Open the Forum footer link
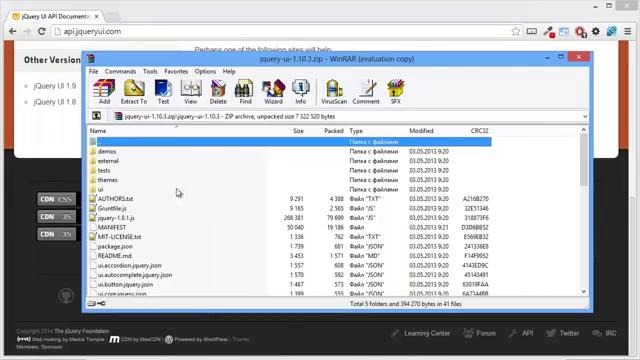Screen dimensions: 640x360 point(486,333)
